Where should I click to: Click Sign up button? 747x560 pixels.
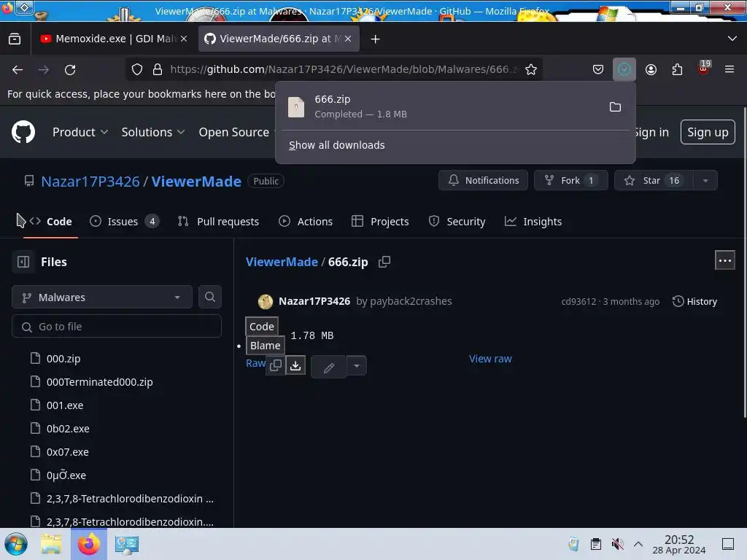pos(708,132)
